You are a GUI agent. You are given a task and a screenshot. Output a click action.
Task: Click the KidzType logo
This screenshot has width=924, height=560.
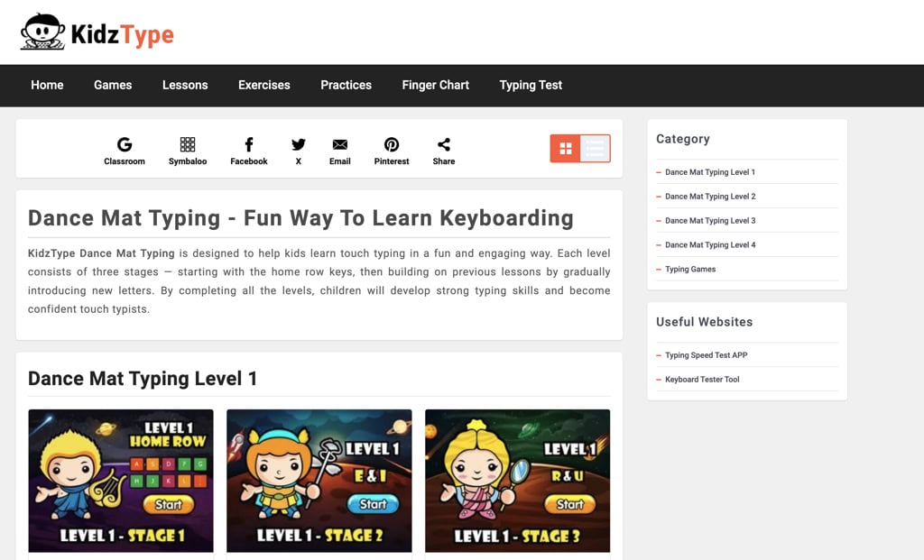(97, 32)
